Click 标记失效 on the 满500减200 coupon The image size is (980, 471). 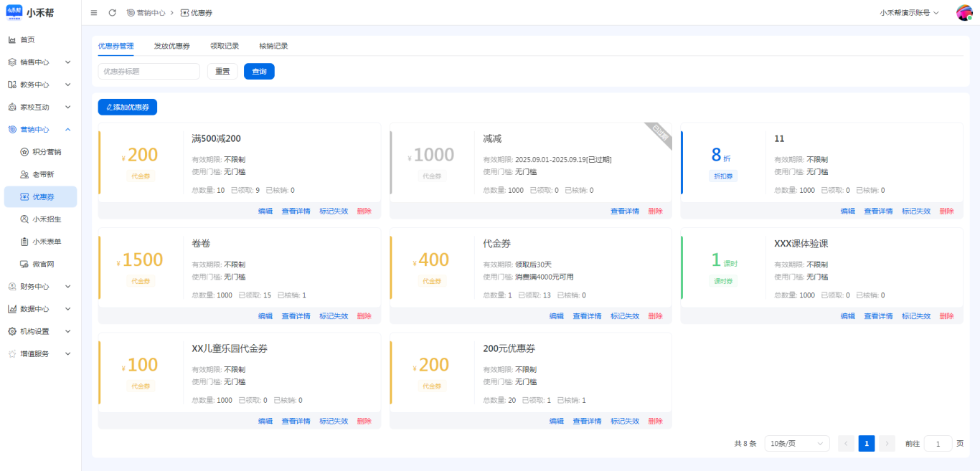(x=334, y=211)
